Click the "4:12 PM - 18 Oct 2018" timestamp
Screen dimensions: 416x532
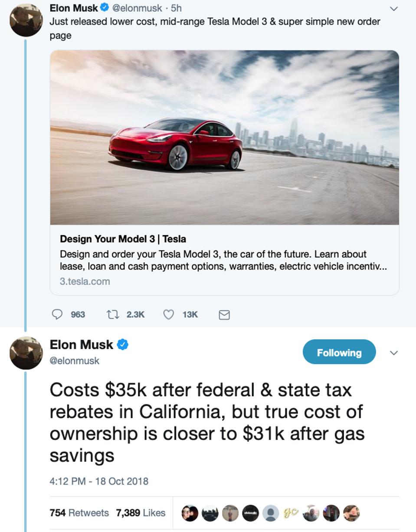click(x=99, y=481)
